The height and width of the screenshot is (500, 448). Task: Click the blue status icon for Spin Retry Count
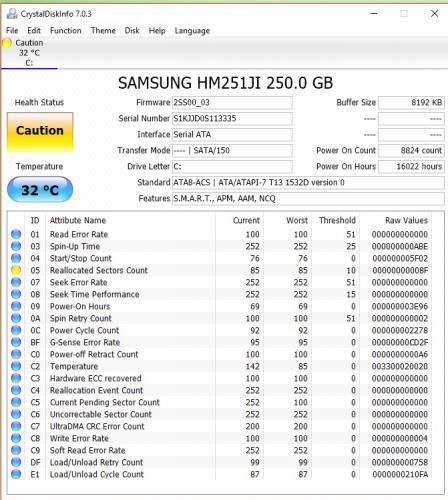(x=16, y=318)
